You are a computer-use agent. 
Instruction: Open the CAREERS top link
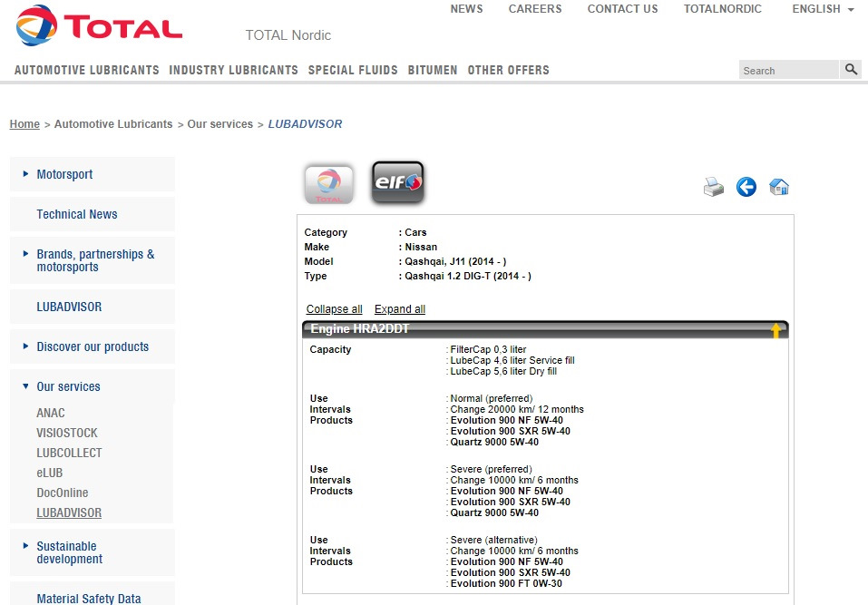[x=535, y=9]
